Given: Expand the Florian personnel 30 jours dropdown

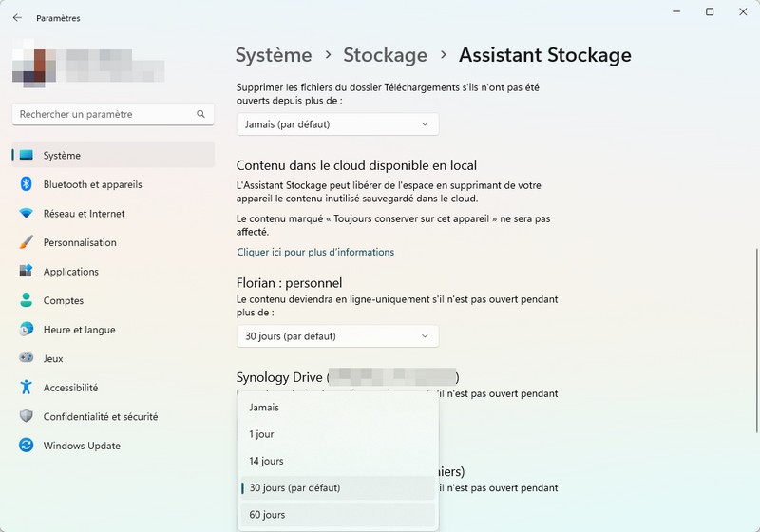Looking at the screenshot, I should [x=337, y=336].
